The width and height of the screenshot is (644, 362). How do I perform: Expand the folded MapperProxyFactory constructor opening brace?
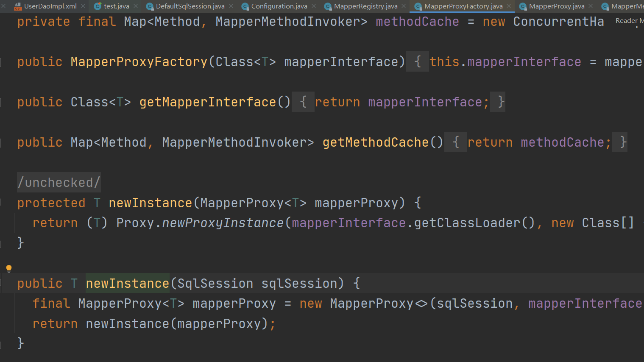(418, 62)
